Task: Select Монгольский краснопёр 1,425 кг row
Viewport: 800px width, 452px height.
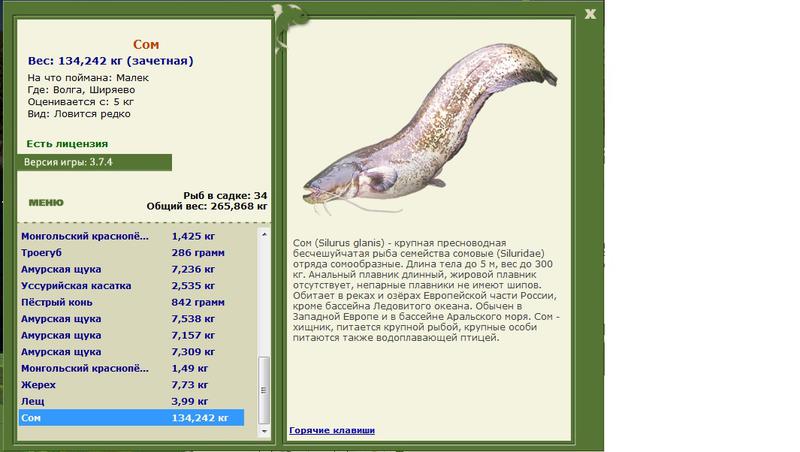Action: 132,236
